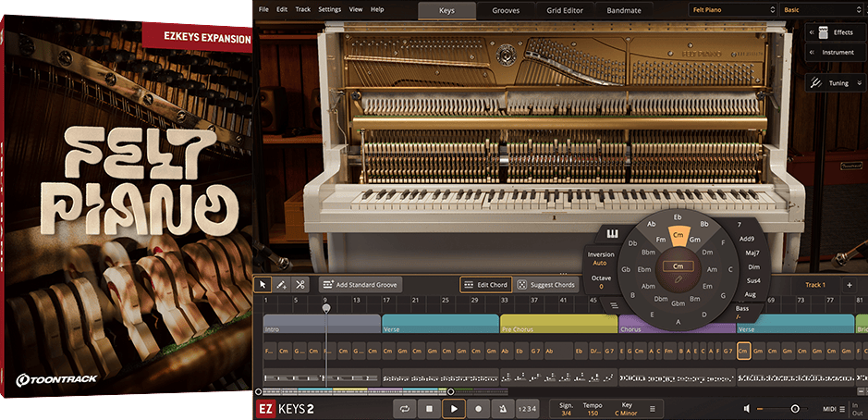
Task: Choose Eb on the chord wheel
Action: [x=678, y=216]
